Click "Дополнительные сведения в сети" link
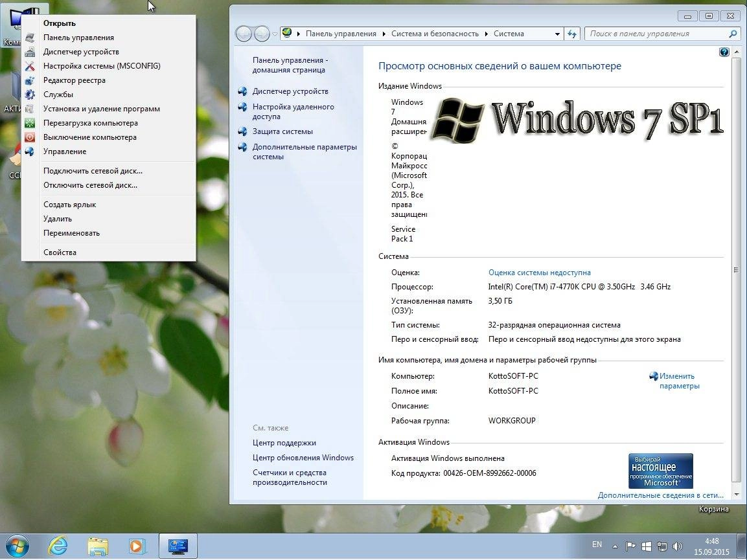747x560 pixels. click(660, 495)
